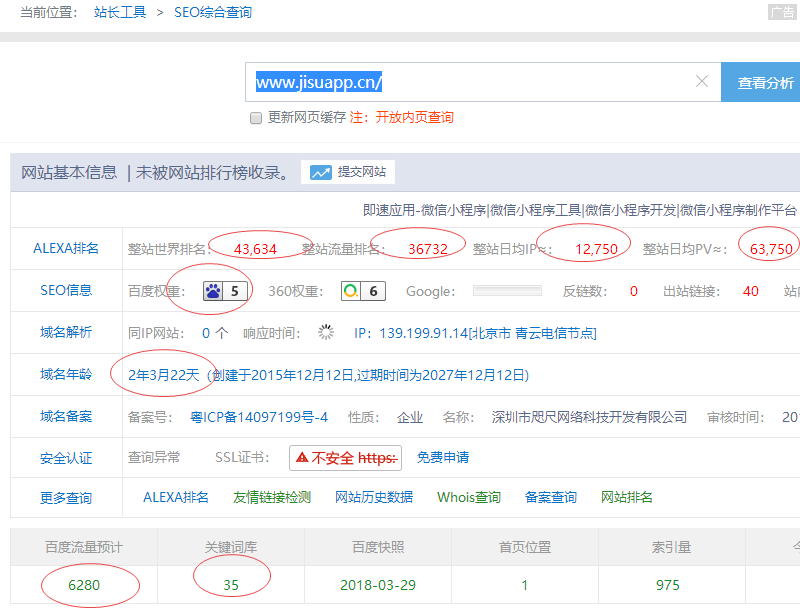Open the Whois查询 link
800x608 pixels.
click(469, 497)
